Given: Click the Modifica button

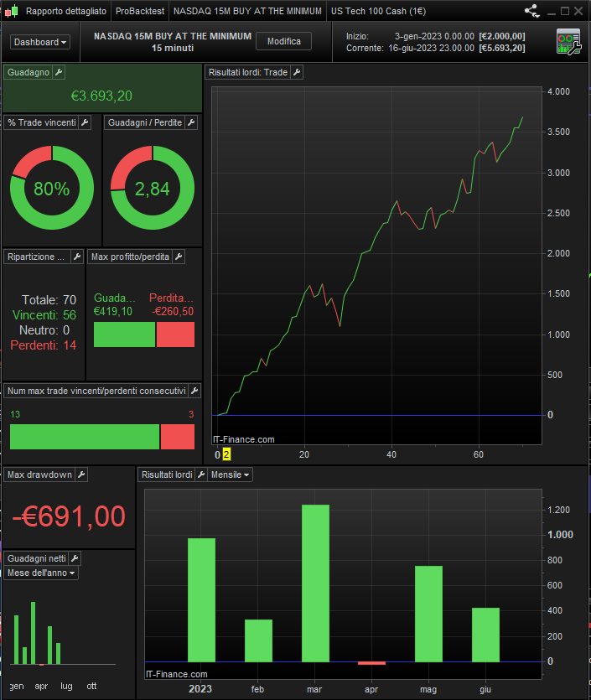Looking at the screenshot, I should pyautogui.click(x=284, y=42).
